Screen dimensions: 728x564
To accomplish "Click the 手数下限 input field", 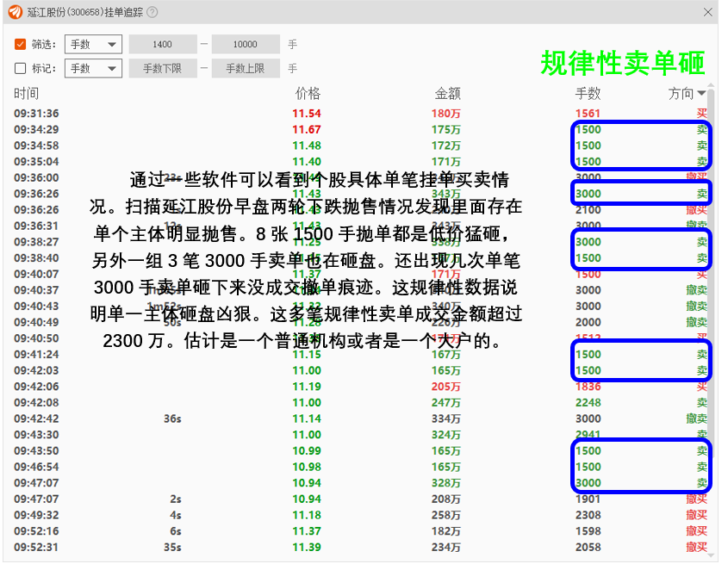I will (x=162, y=69).
